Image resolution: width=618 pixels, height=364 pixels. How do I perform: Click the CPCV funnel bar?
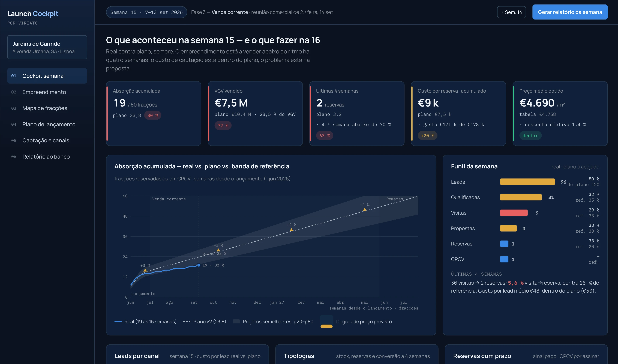click(504, 259)
